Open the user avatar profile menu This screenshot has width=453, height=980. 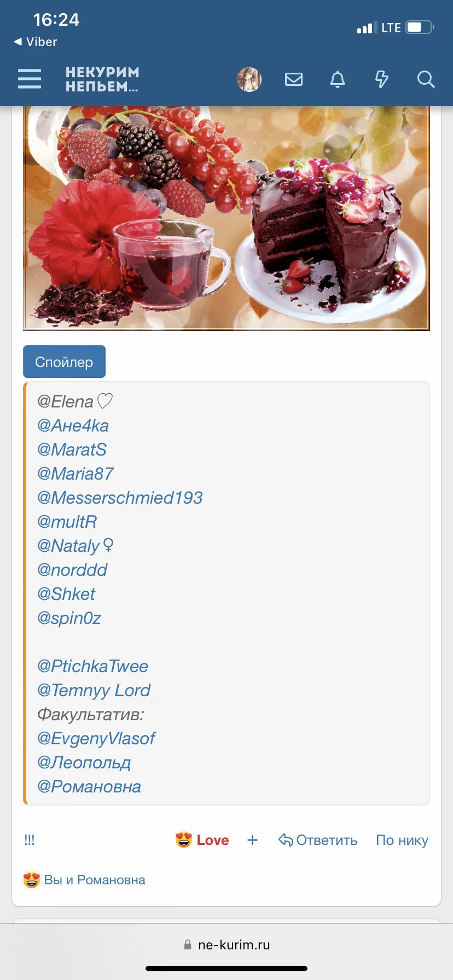(249, 80)
